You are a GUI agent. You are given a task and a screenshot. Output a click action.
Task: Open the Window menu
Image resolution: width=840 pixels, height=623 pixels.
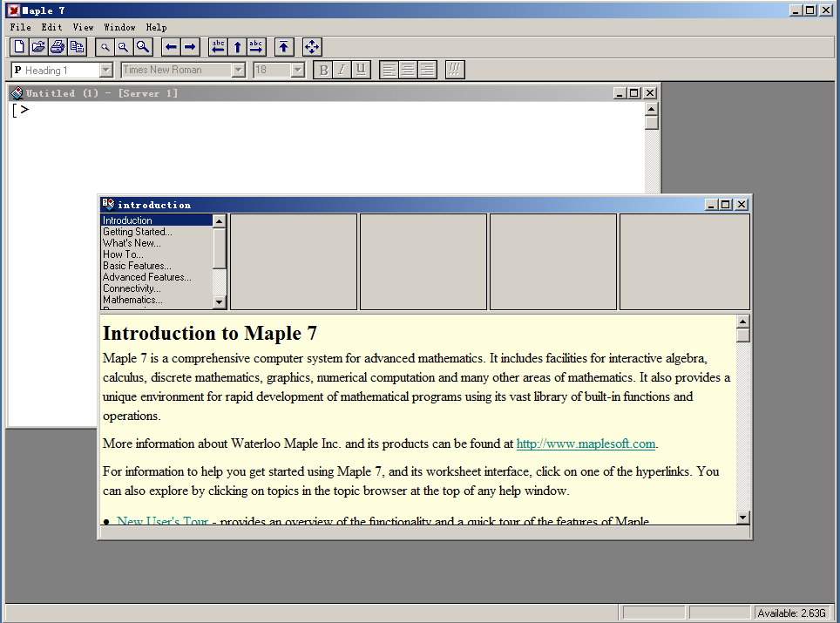pyautogui.click(x=119, y=27)
